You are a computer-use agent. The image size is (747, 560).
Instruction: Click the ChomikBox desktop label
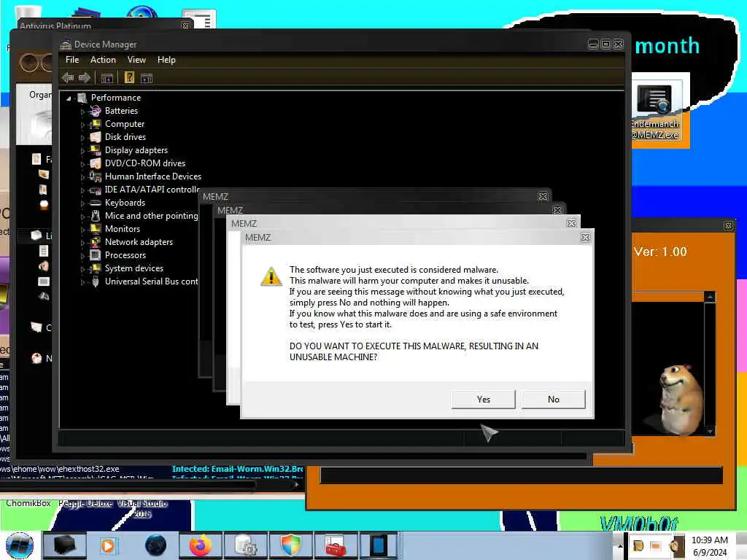[x=28, y=503]
